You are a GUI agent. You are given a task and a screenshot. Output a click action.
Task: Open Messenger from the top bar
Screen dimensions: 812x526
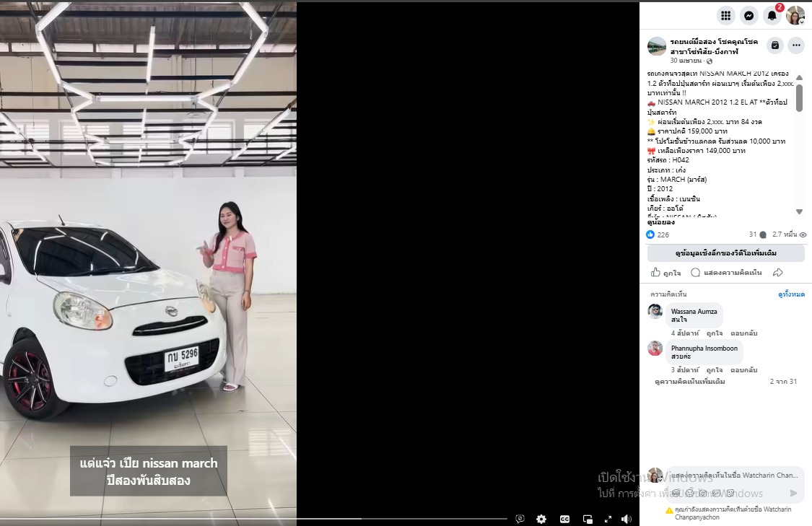coord(748,16)
